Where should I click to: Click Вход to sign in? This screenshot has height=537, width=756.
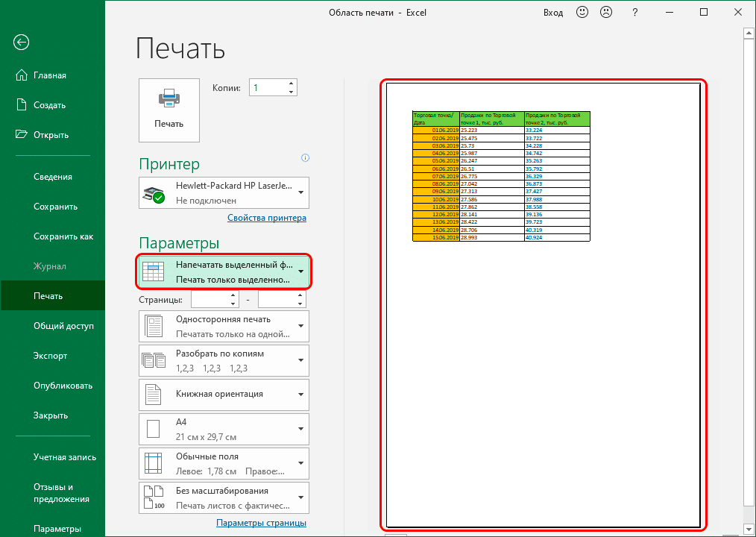(x=553, y=13)
